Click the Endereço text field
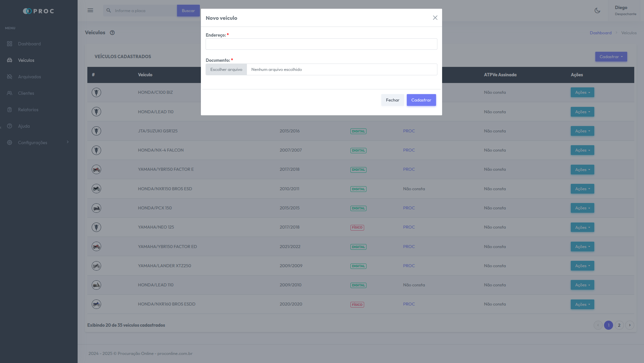Image resolution: width=644 pixels, height=363 pixels. 321,44
